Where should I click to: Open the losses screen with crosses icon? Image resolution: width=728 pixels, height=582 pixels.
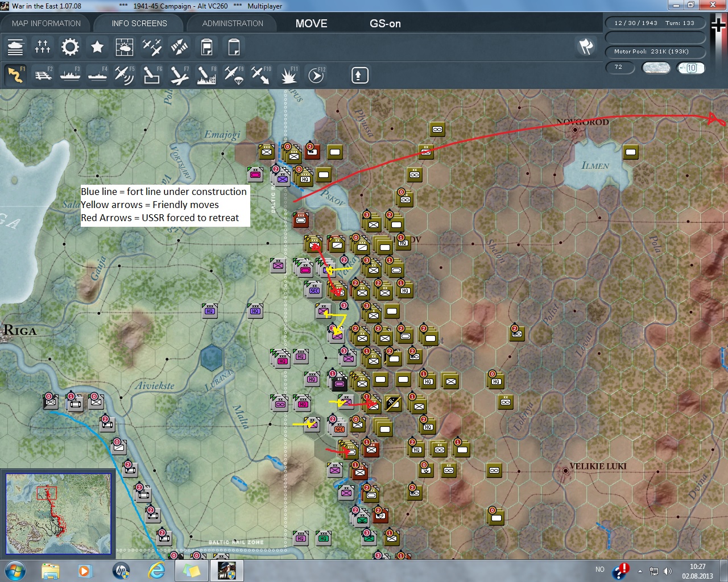[43, 47]
